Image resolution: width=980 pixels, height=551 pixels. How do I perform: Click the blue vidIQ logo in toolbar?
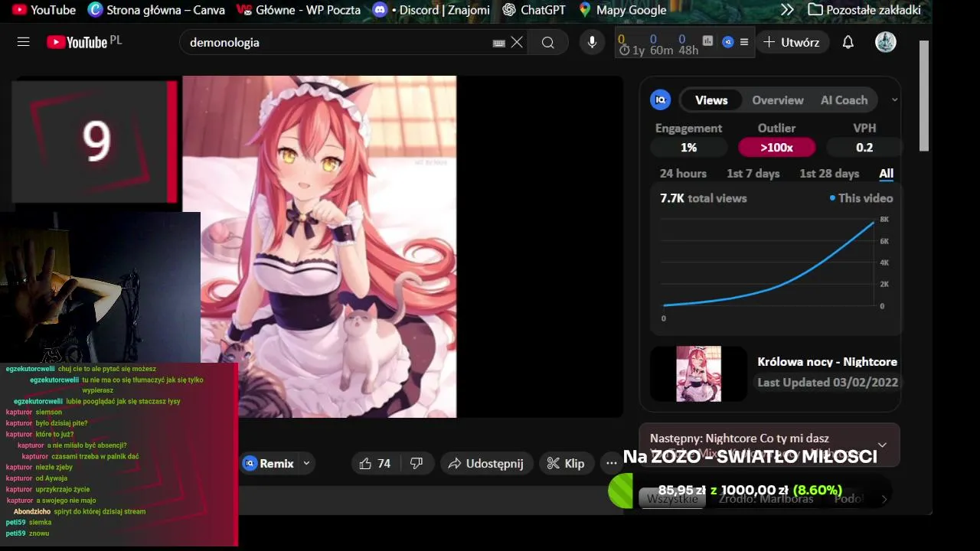(x=728, y=42)
